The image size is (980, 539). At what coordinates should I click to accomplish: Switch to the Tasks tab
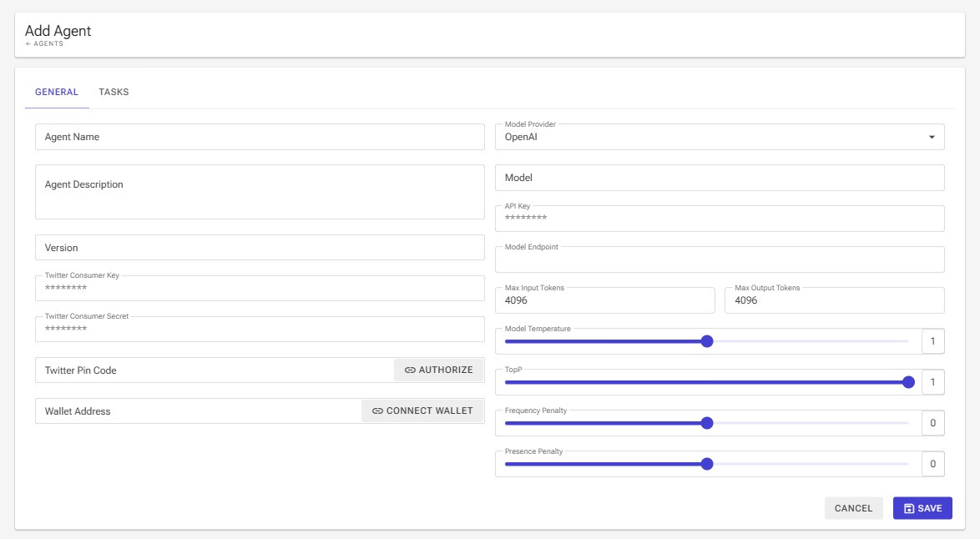coord(114,93)
